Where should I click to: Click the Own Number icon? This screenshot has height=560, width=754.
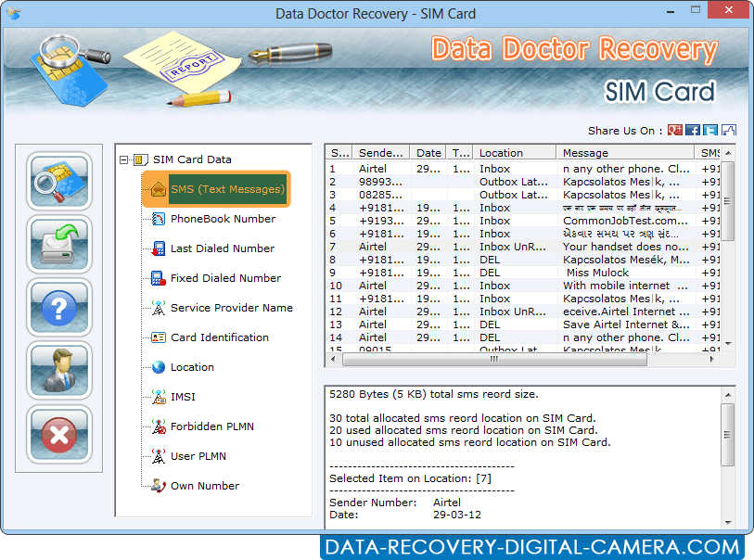coord(159,486)
